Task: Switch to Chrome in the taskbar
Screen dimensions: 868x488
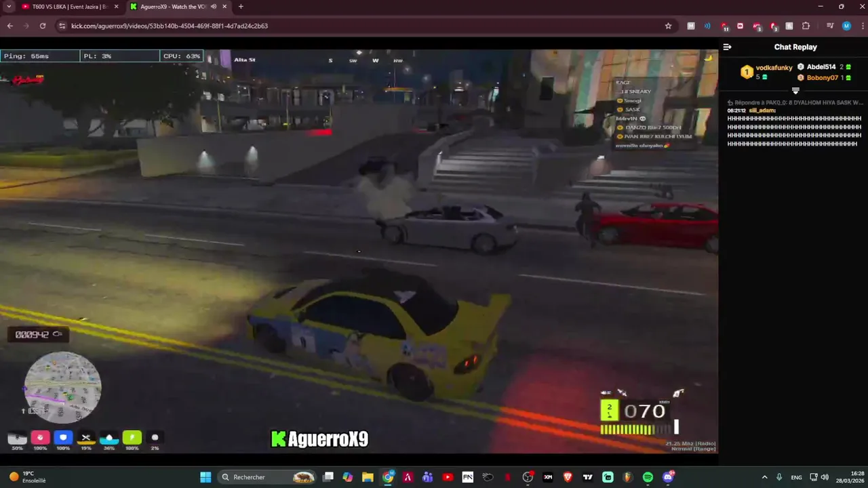Action: (388, 477)
